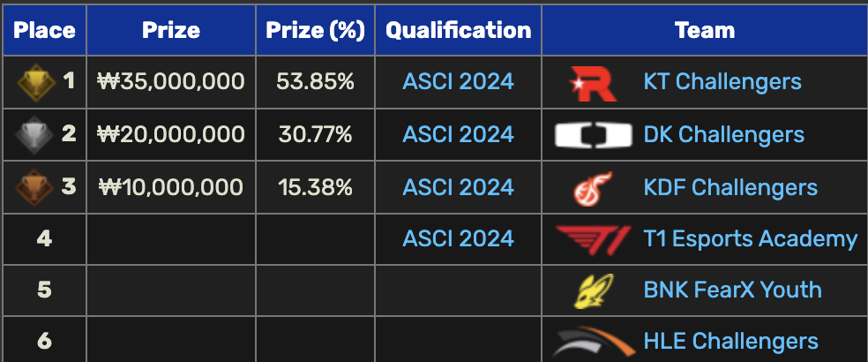Image resolution: width=868 pixels, height=362 pixels.
Task: Click the HLE Challengers team logo
Action: (x=593, y=343)
